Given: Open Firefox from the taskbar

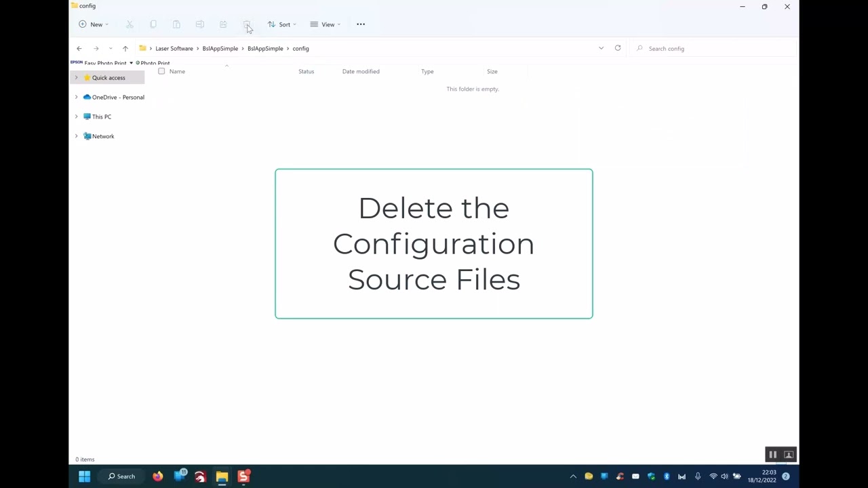Looking at the screenshot, I should [158, 476].
